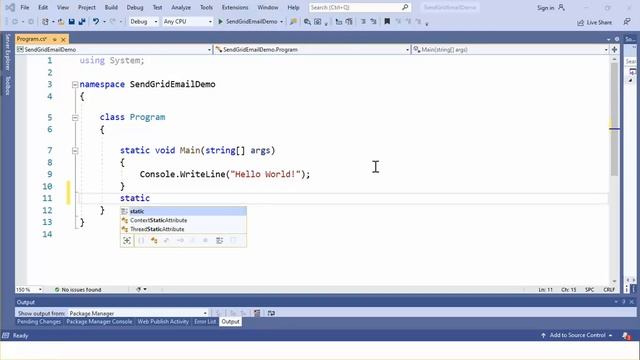This screenshot has width=640, height=360.
Task: Open the Toolbox side tab
Action: pos(7,85)
